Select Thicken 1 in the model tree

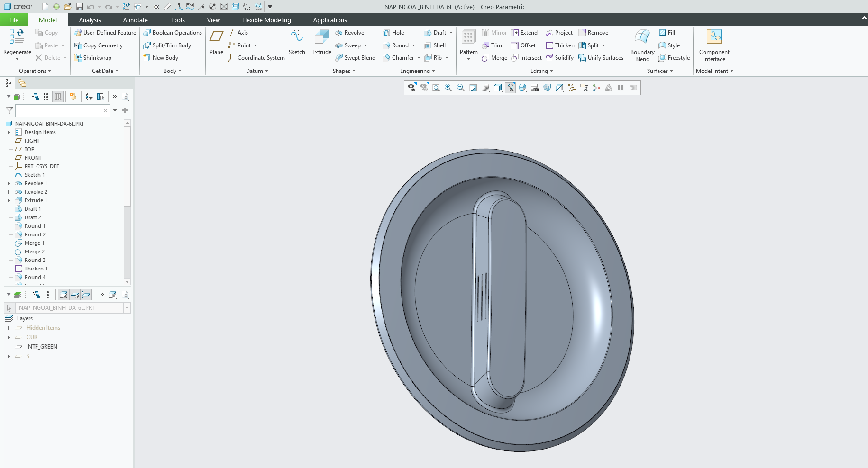[36, 269]
